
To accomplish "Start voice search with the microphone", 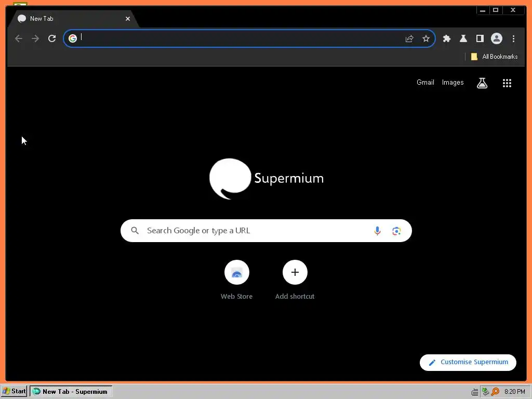I will pyautogui.click(x=377, y=231).
